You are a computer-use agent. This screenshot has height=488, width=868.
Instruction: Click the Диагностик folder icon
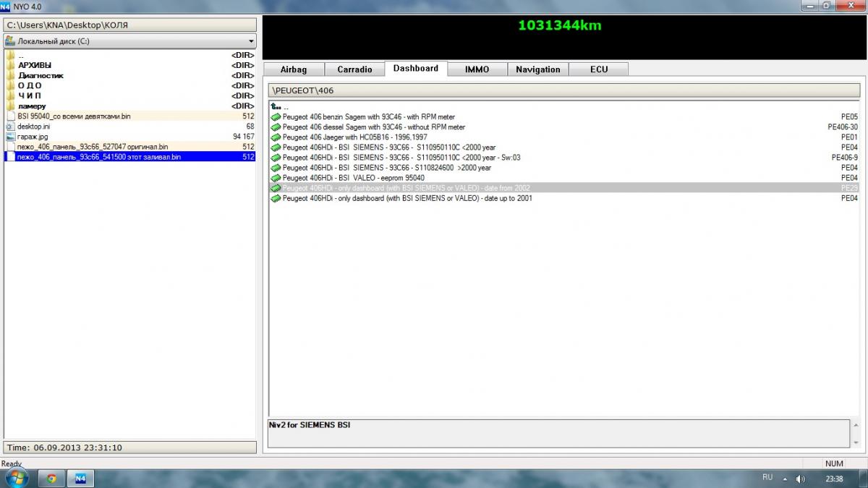(10, 75)
